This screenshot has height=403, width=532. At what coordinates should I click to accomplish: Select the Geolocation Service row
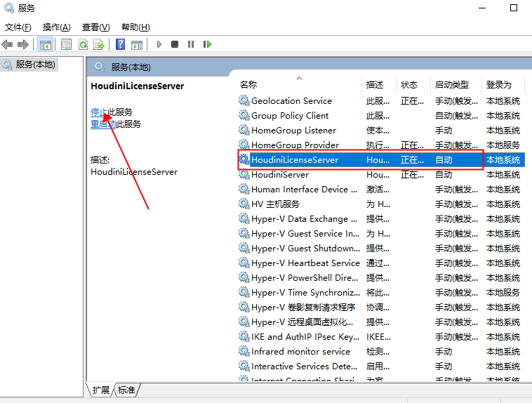tap(381, 101)
